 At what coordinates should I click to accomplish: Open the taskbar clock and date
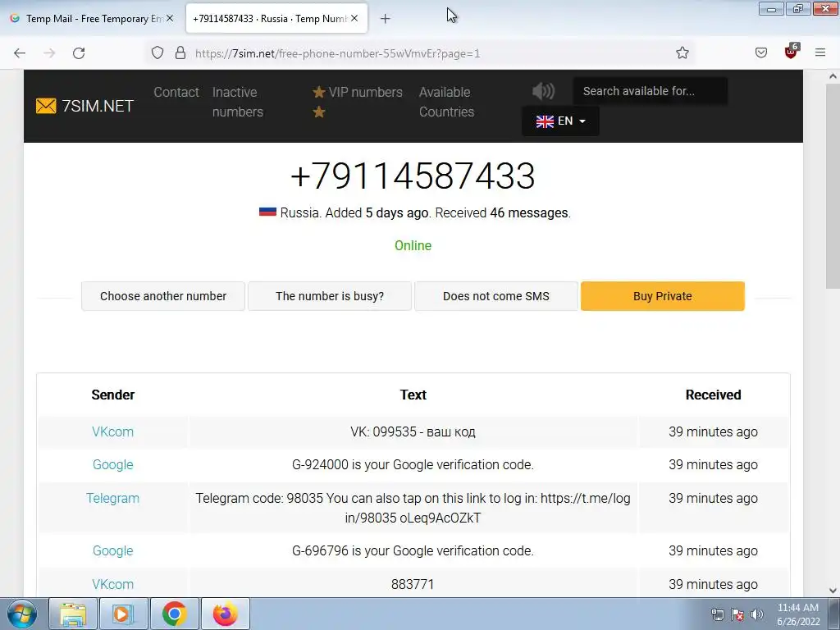[797, 614]
